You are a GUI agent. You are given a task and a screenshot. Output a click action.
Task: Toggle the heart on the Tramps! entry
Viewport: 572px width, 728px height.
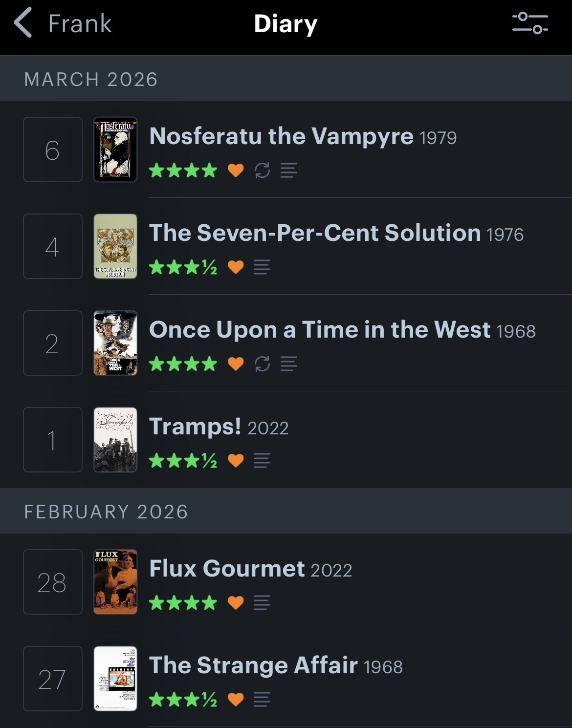(236, 461)
